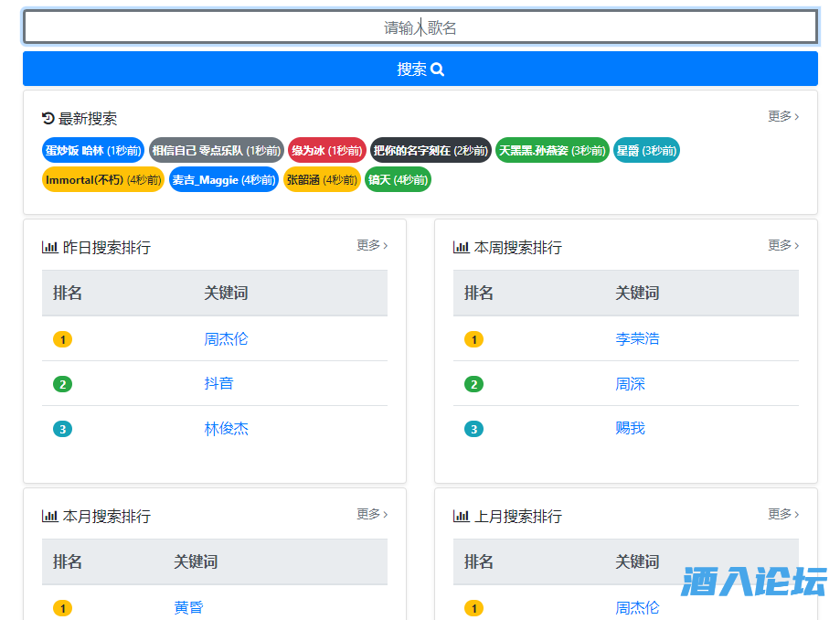Click the chart icon beside 上月搜索排行
Image resolution: width=840 pixels, height=620 pixels.
click(461, 516)
